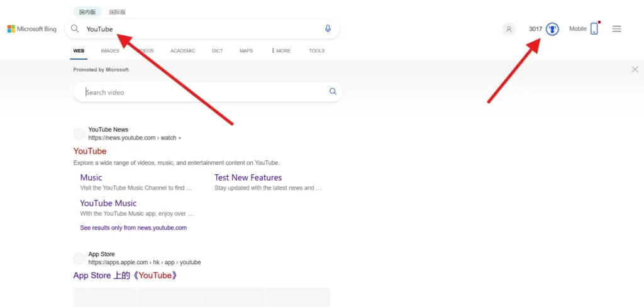Click the 'Visit the YouTube Music Channel' description
This screenshot has width=644, height=307.
pyautogui.click(x=136, y=188)
